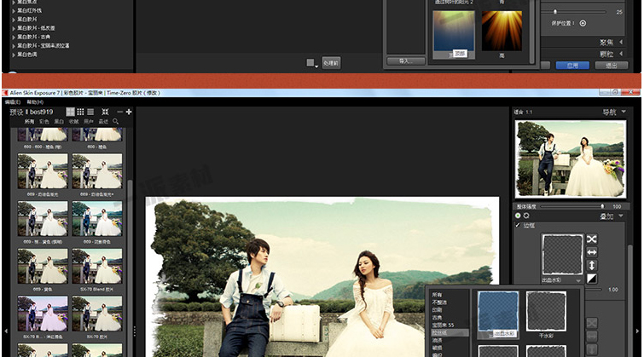Select the golden light rays overlay thumbnail
The height and width of the screenshot is (357, 644).
(x=502, y=31)
